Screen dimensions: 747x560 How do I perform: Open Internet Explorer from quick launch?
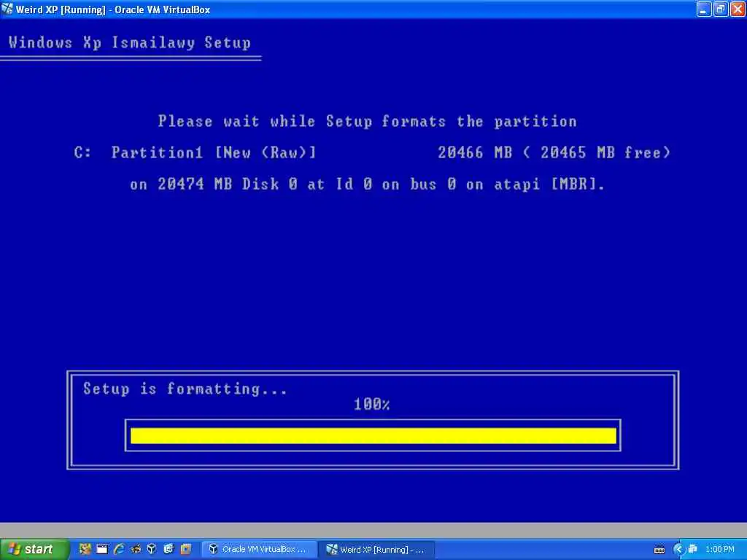[x=119, y=549]
